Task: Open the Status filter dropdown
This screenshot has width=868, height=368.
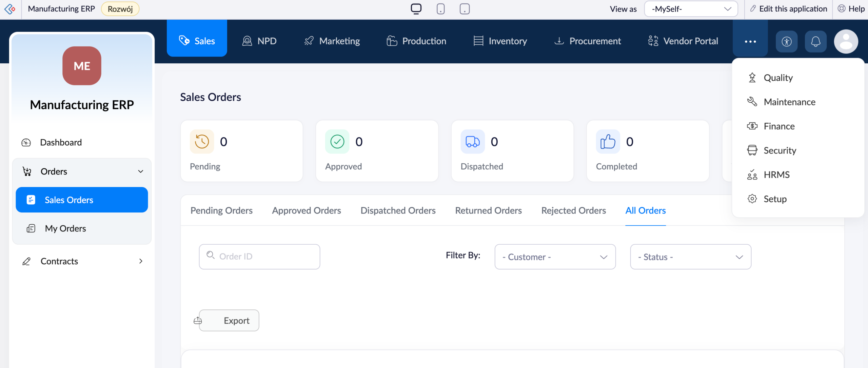Action: 691,257
